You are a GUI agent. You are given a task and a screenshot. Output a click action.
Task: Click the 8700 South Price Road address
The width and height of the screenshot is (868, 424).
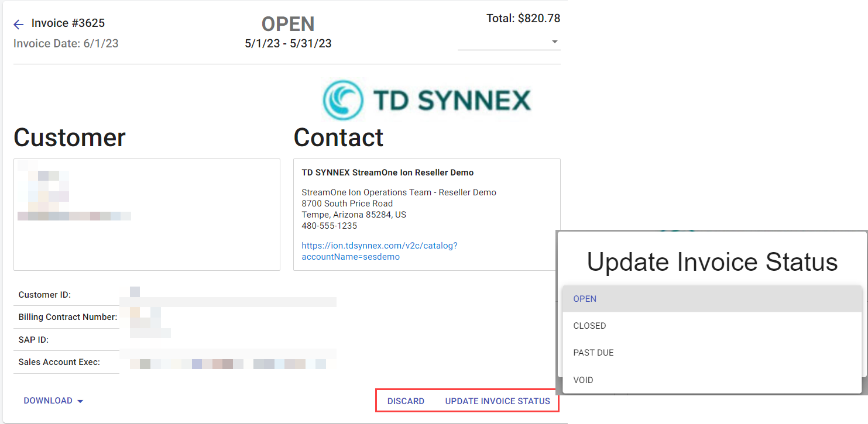click(347, 204)
